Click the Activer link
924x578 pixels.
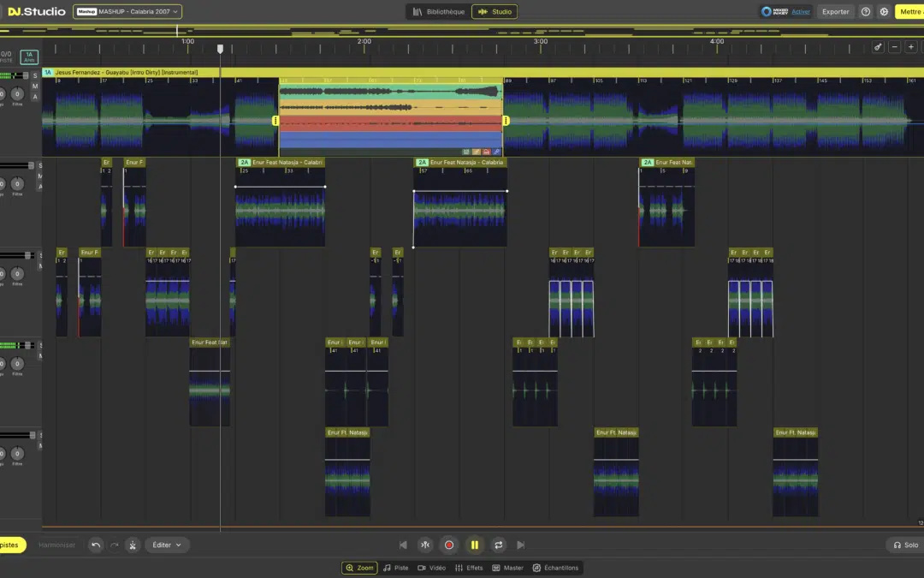(x=800, y=12)
